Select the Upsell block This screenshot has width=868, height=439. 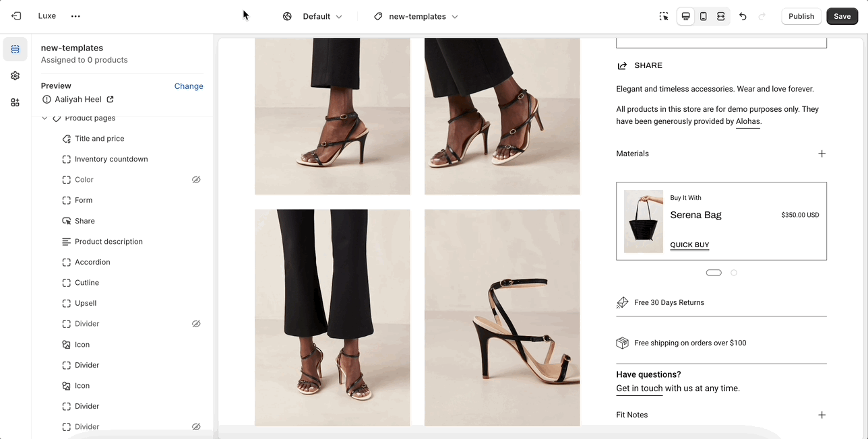click(x=86, y=303)
